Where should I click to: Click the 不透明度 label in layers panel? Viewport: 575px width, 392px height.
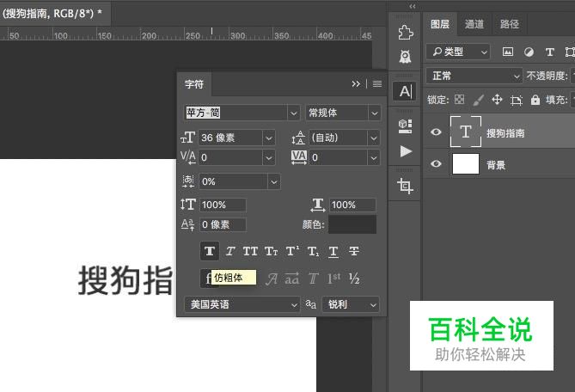[547, 76]
